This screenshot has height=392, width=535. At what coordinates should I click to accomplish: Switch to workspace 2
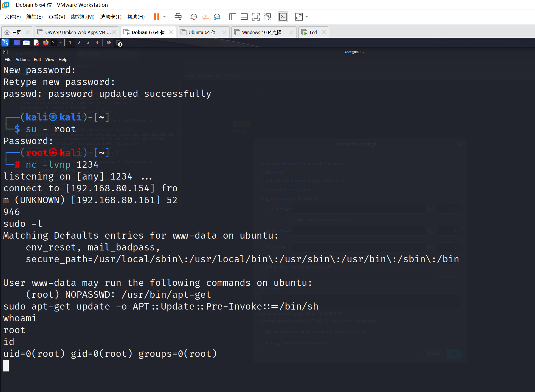(x=79, y=42)
